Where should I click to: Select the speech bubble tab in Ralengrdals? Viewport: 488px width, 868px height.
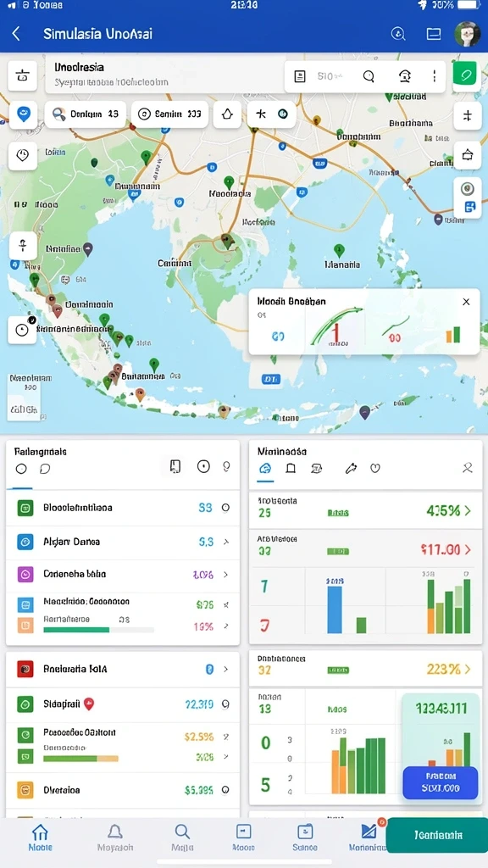click(45, 469)
